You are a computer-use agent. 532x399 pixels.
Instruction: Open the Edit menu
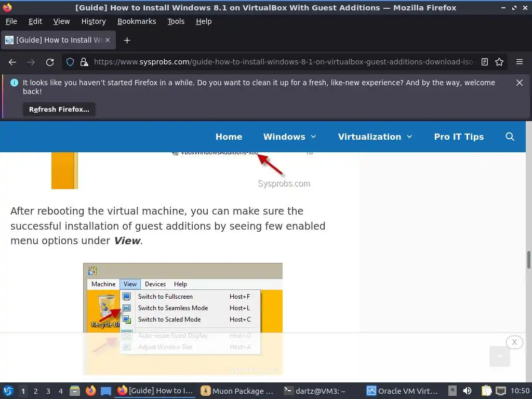(x=35, y=21)
